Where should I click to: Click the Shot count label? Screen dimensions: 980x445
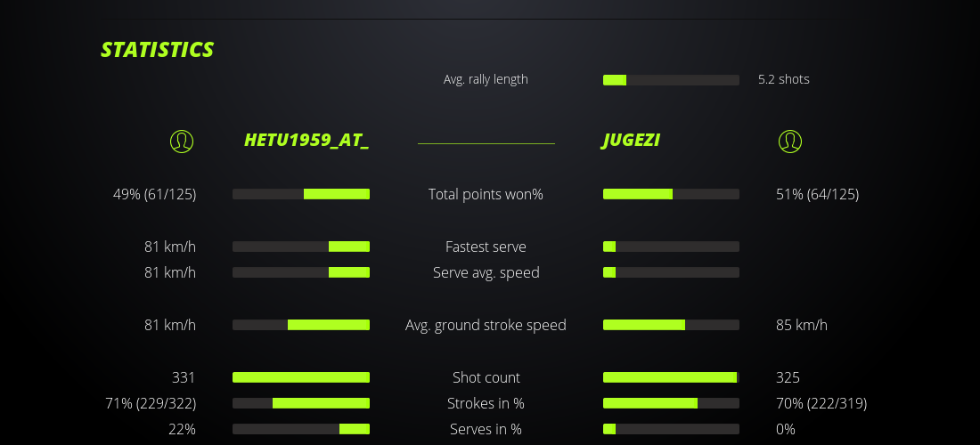486,377
